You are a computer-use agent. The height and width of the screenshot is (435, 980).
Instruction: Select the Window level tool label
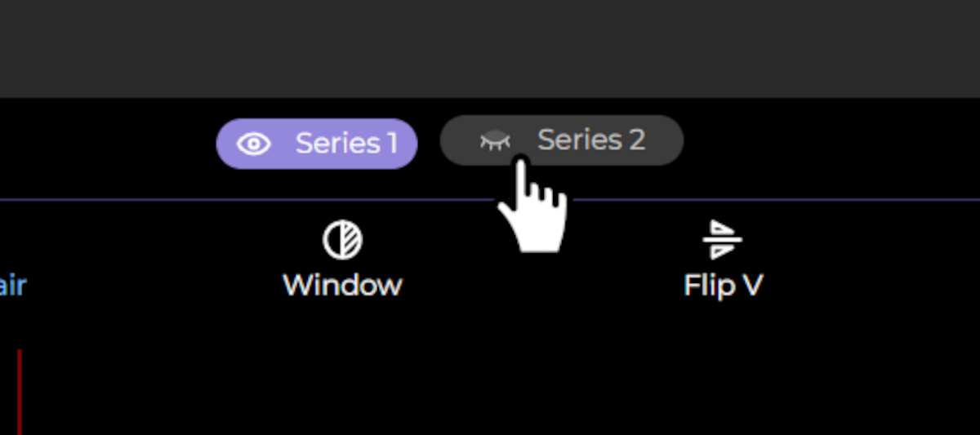pos(342,286)
